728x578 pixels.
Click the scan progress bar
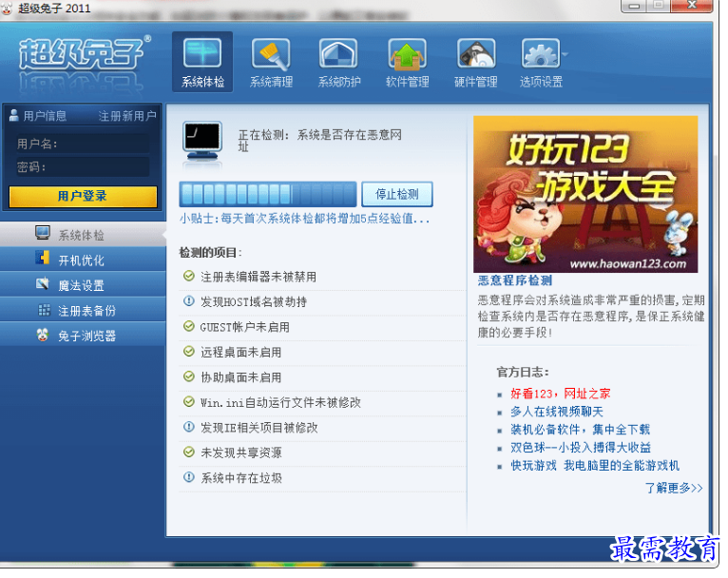[268, 194]
